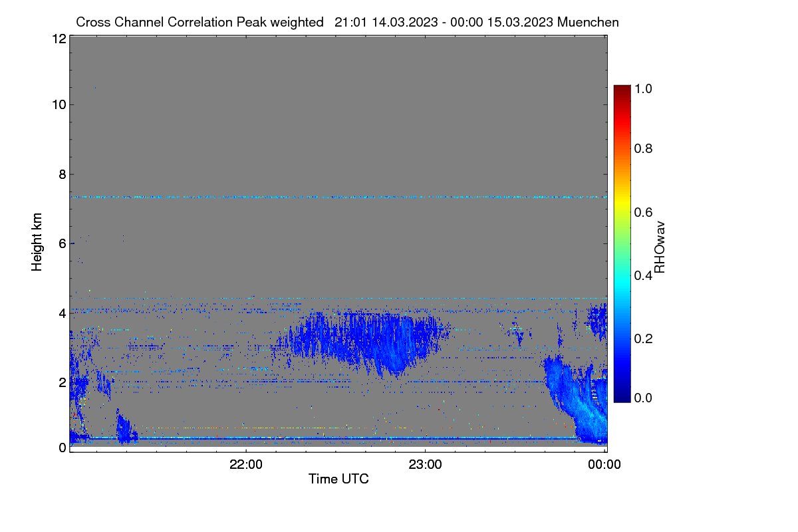Click the 22:00 time axis label
Viewport: 798px width, 532px height.
(246, 465)
